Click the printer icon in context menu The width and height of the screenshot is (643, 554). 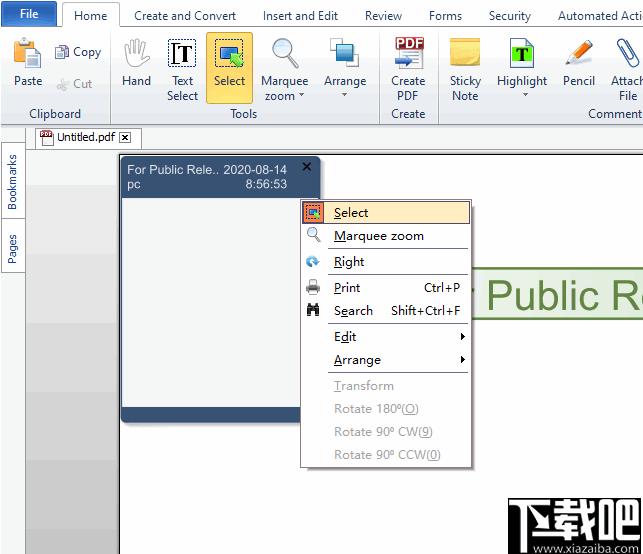tap(313, 287)
